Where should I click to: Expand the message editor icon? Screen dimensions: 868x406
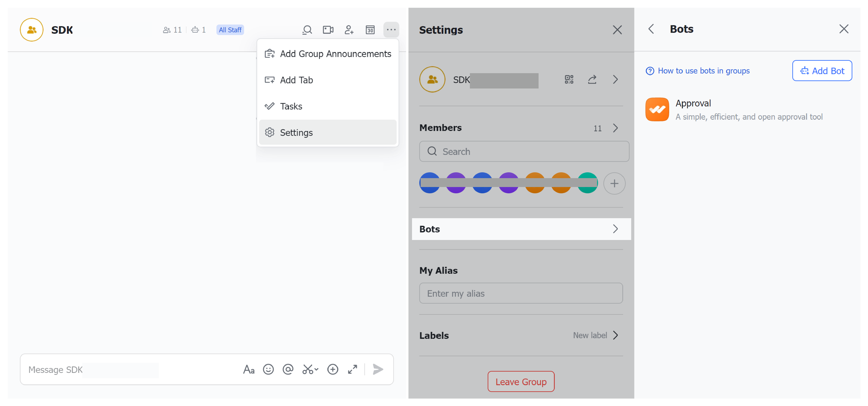tap(353, 369)
